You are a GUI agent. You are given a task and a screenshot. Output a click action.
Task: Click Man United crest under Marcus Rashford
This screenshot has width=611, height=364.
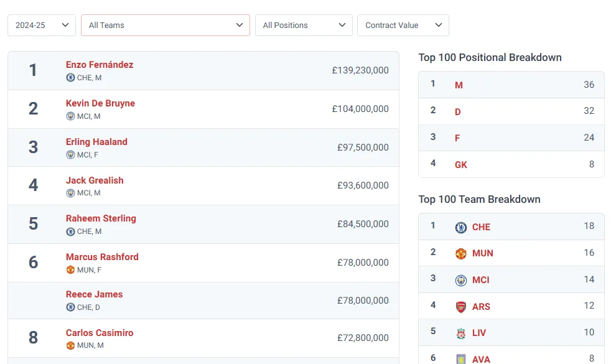coord(70,270)
